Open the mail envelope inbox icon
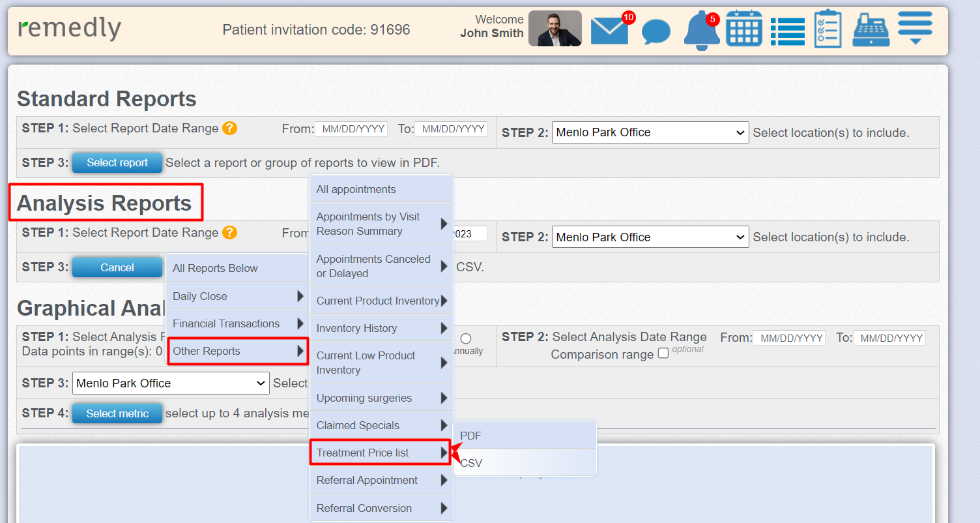980x523 pixels. pos(609,31)
